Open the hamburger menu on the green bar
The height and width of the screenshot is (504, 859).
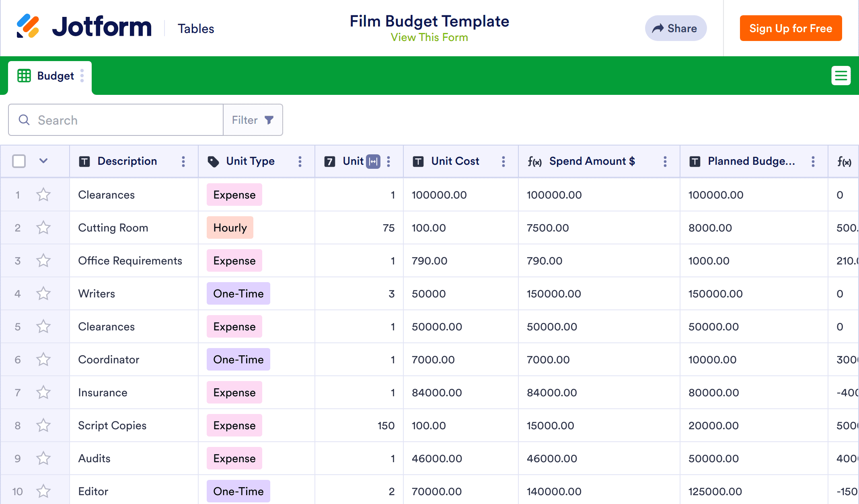point(841,76)
